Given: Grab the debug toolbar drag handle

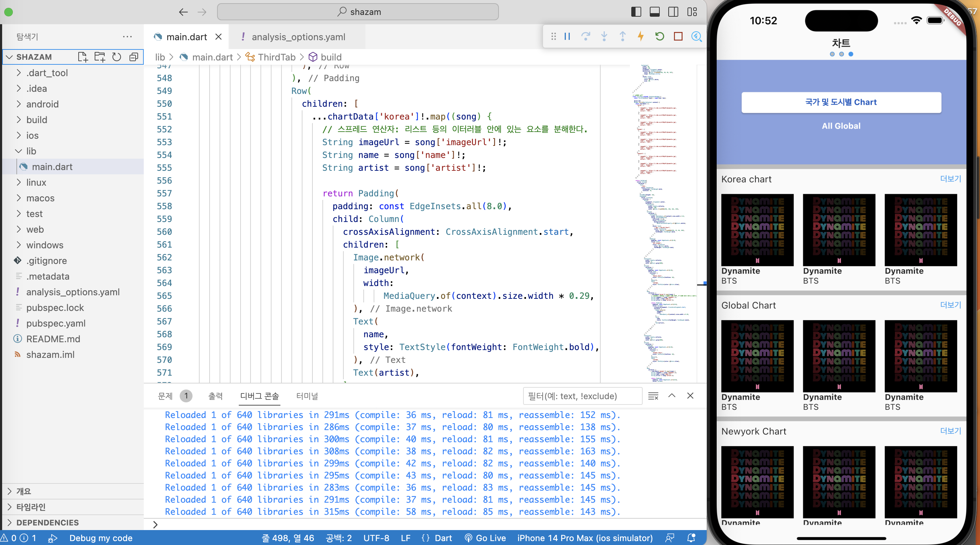Looking at the screenshot, I should pos(554,37).
